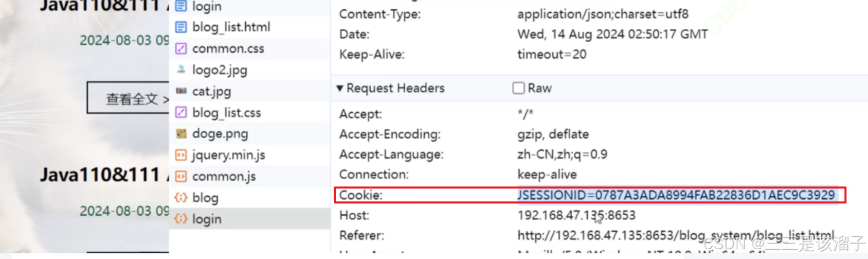Open the login request at list top

point(249,7)
